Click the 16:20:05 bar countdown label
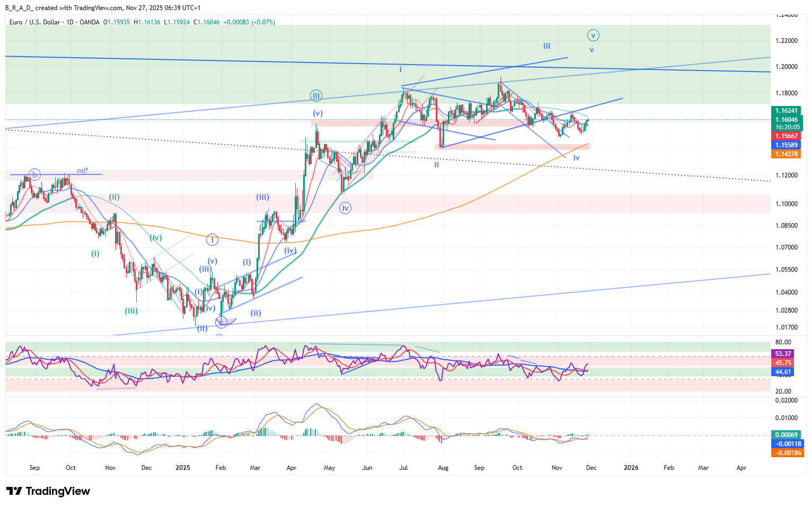Viewport: 812px width, 507px height. click(787, 127)
